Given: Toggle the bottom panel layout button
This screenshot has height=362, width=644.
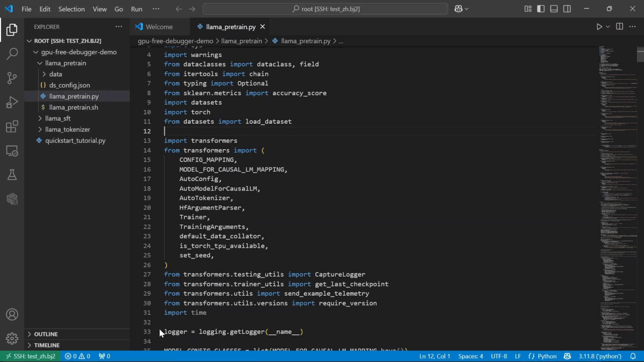Looking at the screenshot, I should point(554,9).
